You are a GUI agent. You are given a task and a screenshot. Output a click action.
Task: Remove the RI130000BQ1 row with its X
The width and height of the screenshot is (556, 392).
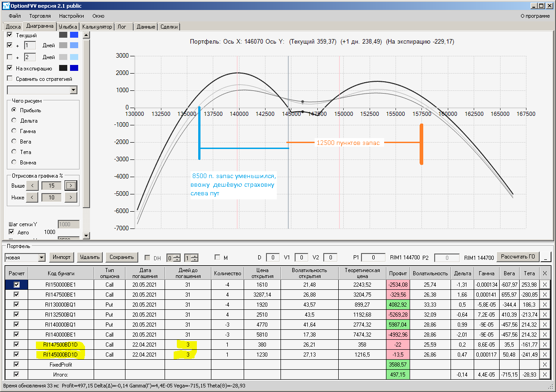[545, 304]
